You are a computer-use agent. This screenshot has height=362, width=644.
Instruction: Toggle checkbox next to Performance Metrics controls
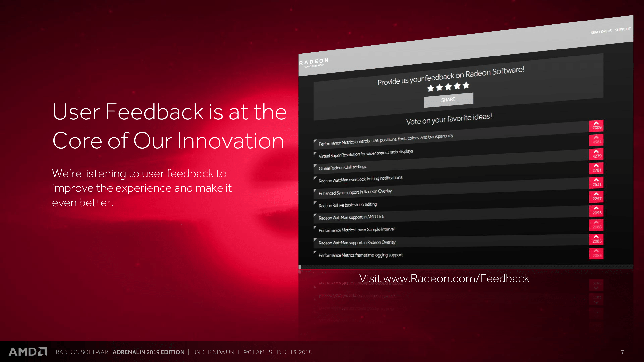[x=314, y=139]
